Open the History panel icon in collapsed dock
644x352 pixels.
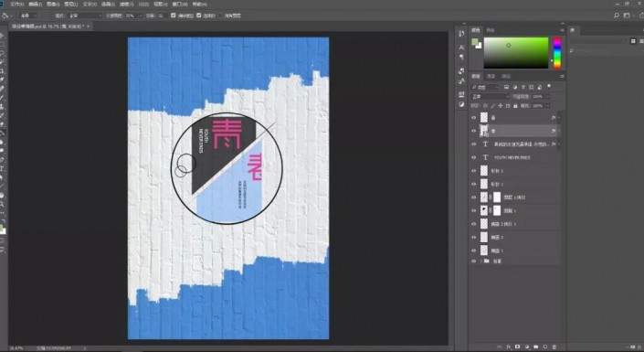461,34
